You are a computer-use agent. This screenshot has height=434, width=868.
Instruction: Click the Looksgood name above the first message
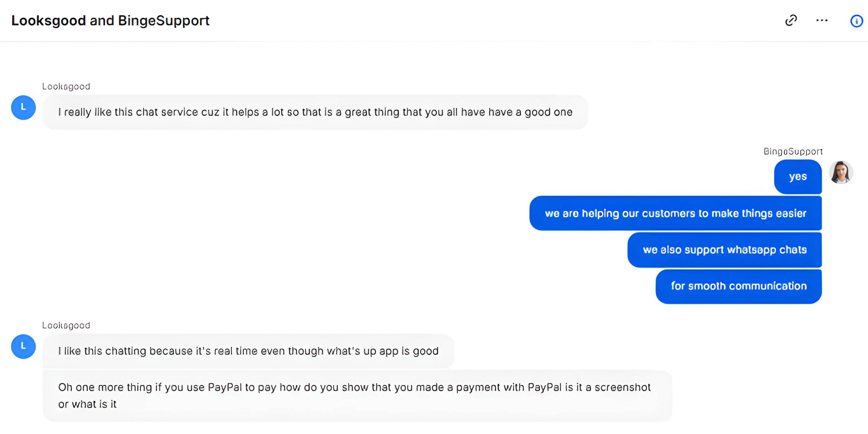pos(66,86)
